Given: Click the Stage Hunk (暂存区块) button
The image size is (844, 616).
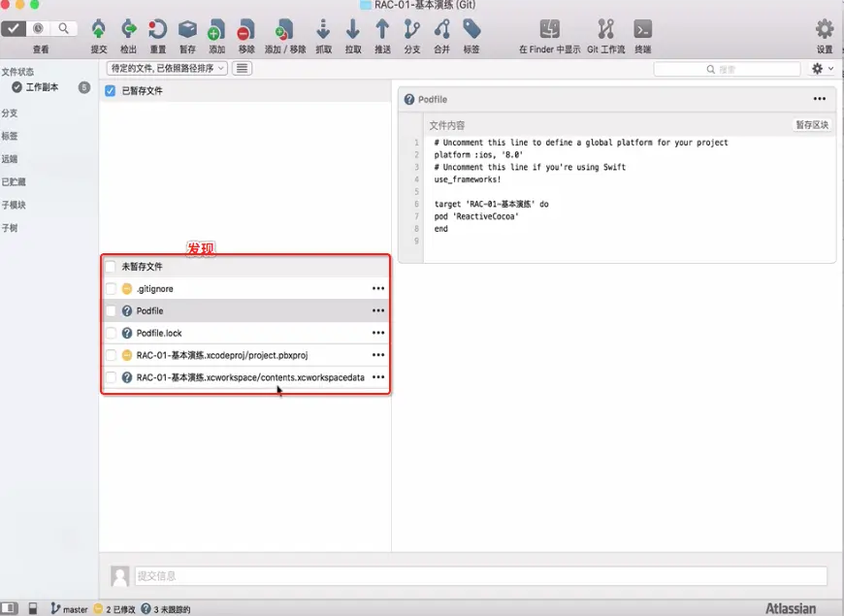Looking at the screenshot, I should (x=812, y=125).
